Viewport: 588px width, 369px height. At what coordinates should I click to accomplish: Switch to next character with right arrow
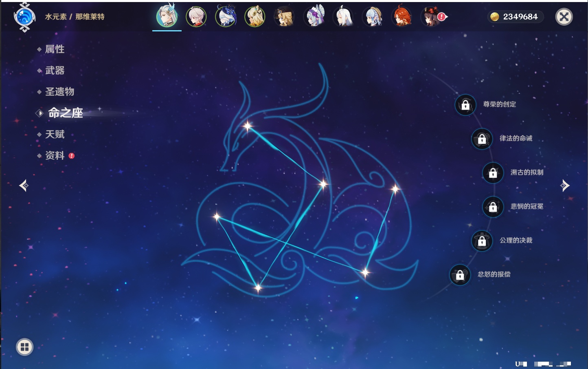tap(565, 186)
